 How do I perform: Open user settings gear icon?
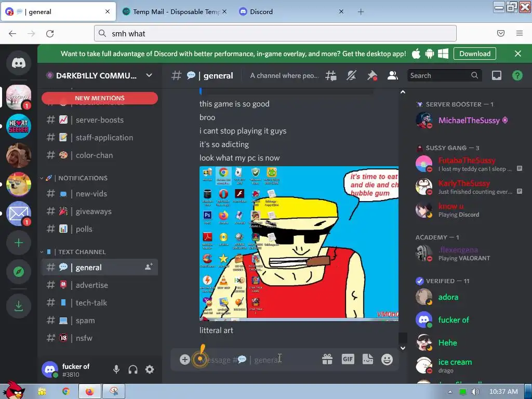[150, 369]
